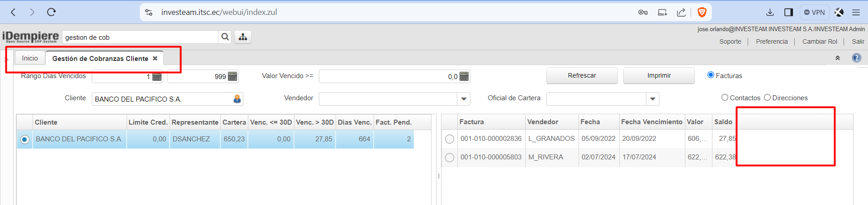The height and width of the screenshot is (205, 868).
Task: Select the Contactos radio button
Action: 725,98
